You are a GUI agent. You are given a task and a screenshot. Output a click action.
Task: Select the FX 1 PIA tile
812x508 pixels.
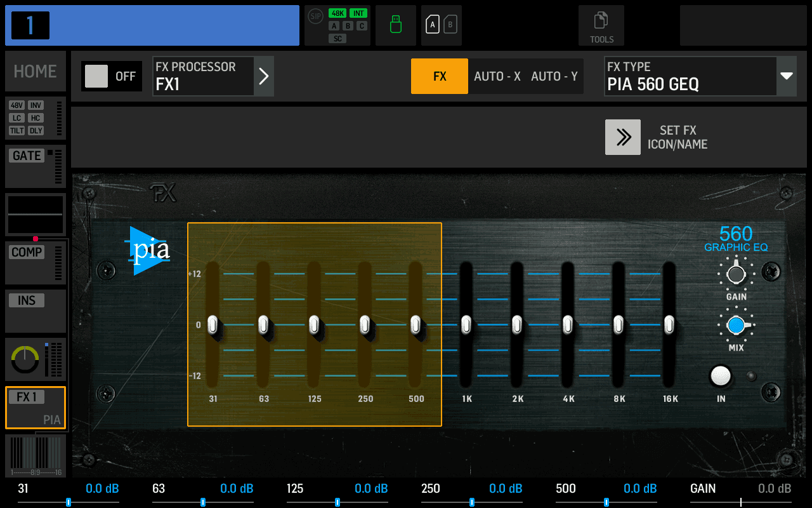tap(36, 408)
